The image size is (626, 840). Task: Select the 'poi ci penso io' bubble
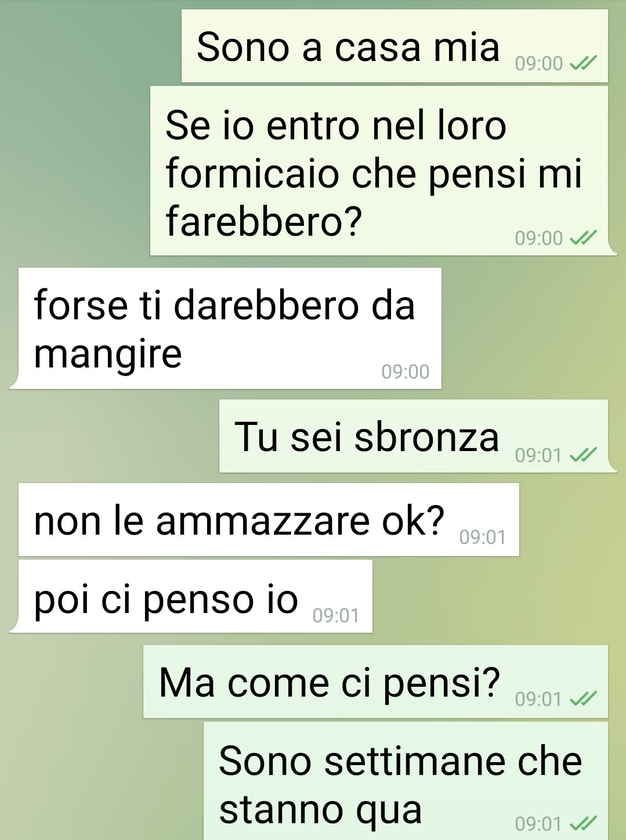point(191,596)
